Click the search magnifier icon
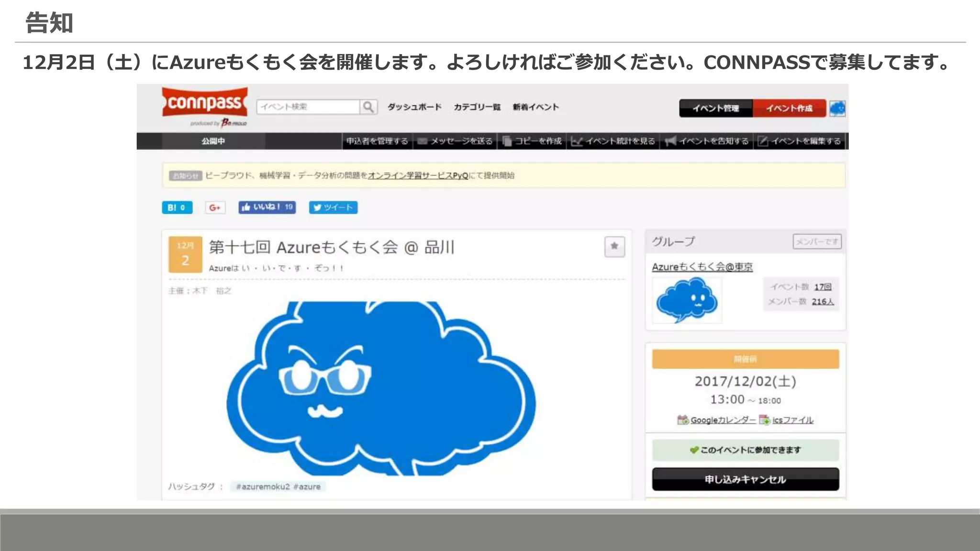Screen dimensions: 980x551 [x=368, y=107]
